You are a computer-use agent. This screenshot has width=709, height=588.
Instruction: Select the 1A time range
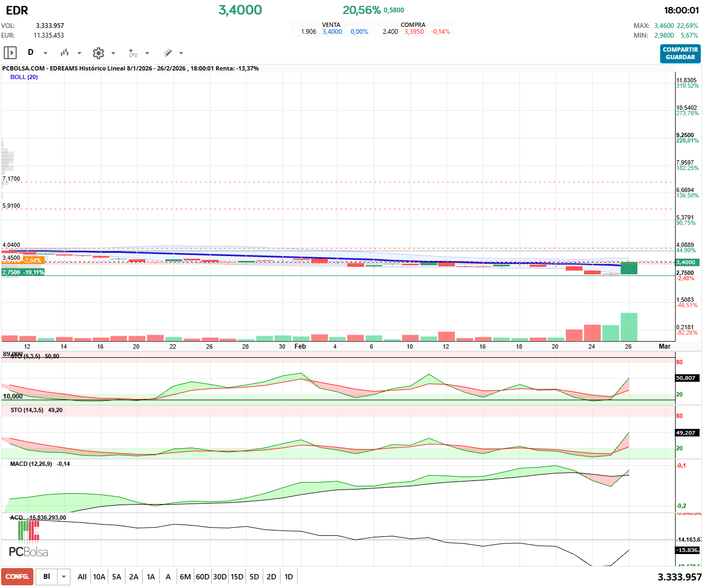coord(151,577)
